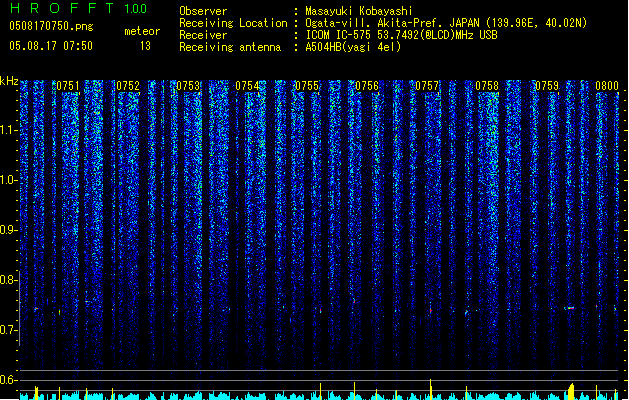629x400 pixels.
Task: Click the 0.8 kHz axis tick label
Action: point(8,280)
